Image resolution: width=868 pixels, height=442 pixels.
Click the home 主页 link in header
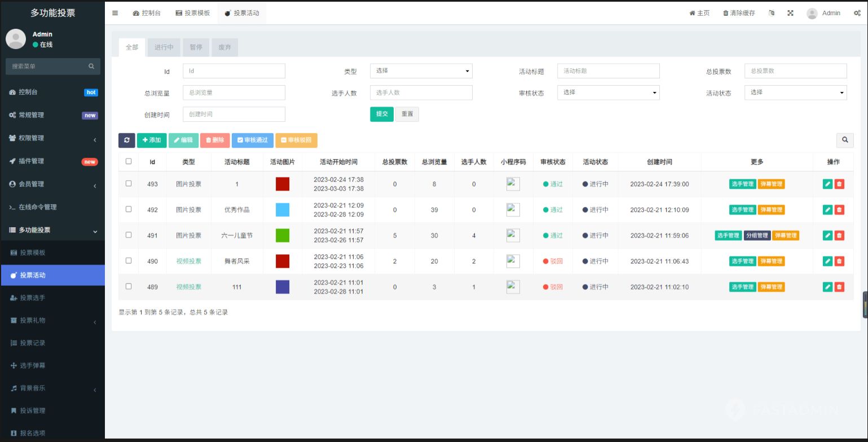coord(699,13)
